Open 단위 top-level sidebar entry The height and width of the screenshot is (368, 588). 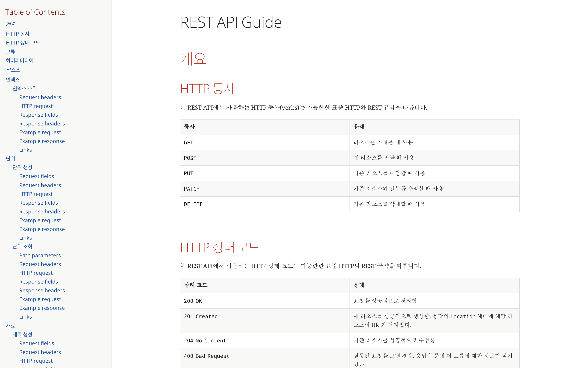tap(11, 158)
